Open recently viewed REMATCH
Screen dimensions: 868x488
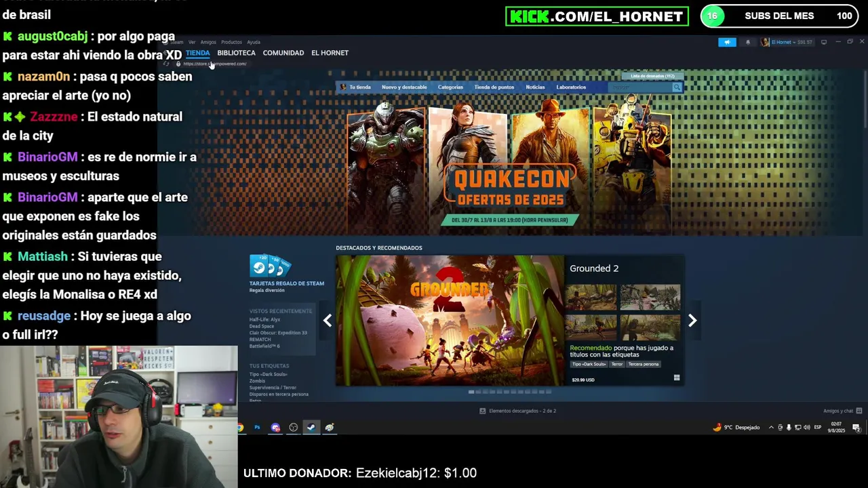[x=260, y=340]
